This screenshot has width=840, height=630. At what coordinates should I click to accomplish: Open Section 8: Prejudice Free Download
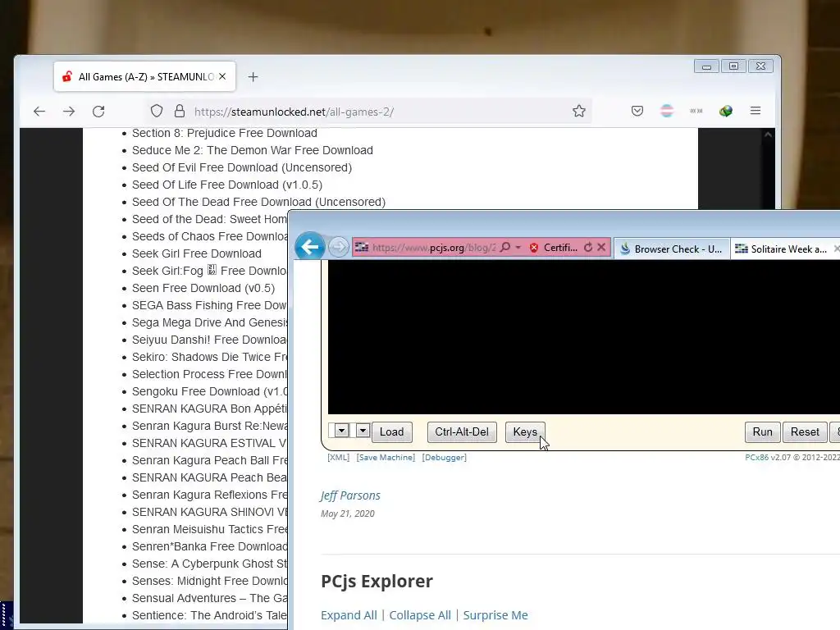[x=225, y=133]
